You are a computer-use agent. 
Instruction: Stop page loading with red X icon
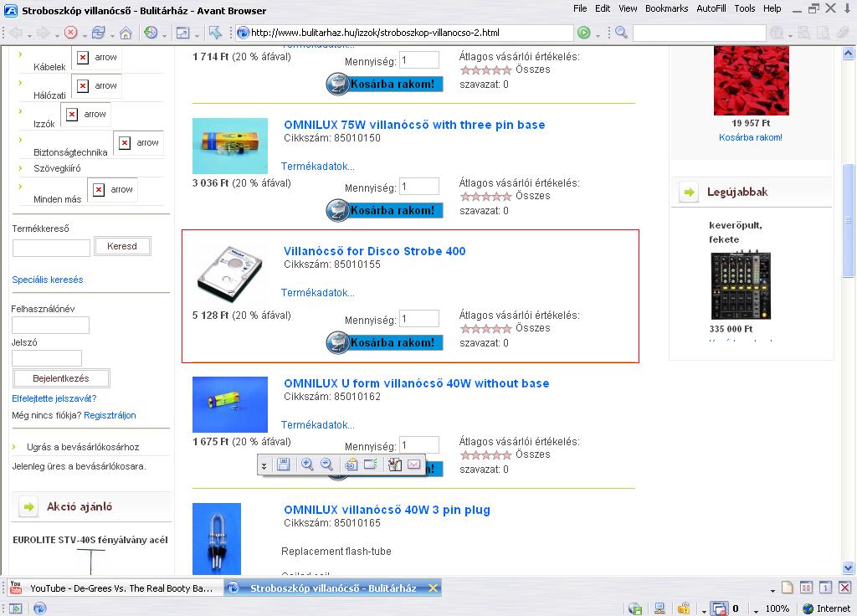[70, 33]
